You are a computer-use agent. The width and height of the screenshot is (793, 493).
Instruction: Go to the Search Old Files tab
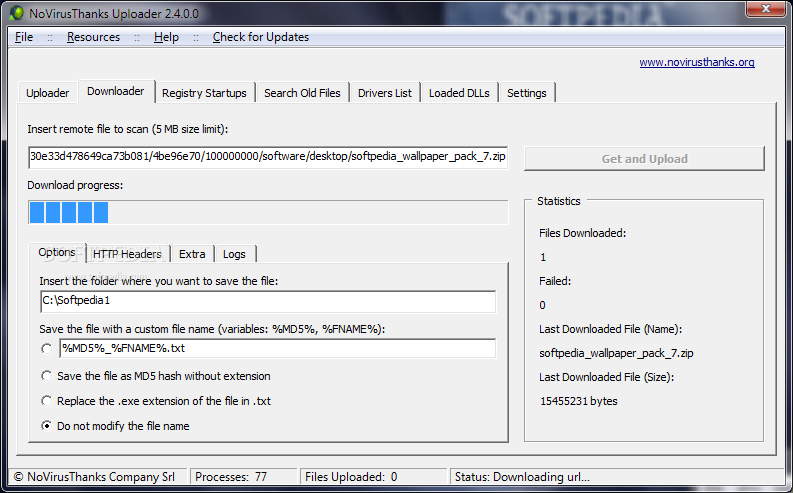point(302,93)
